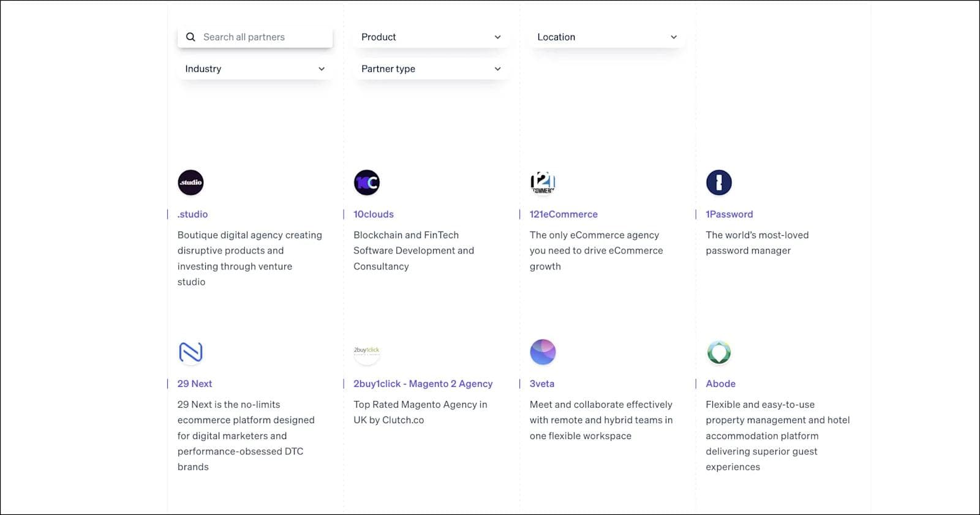The width and height of the screenshot is (980, 515).
Task: Open the 121eCommerce partner page
Action: pyautogui.click(x=563, y=214)
